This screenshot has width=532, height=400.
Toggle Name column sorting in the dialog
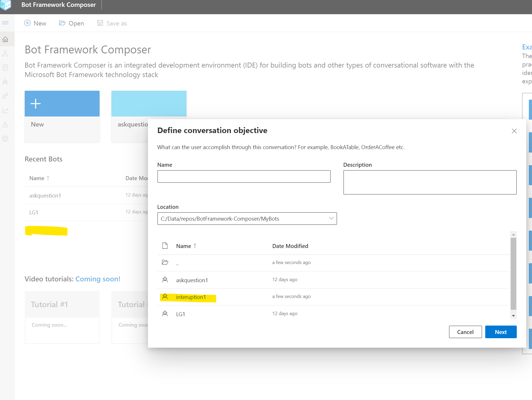[186, 246]
